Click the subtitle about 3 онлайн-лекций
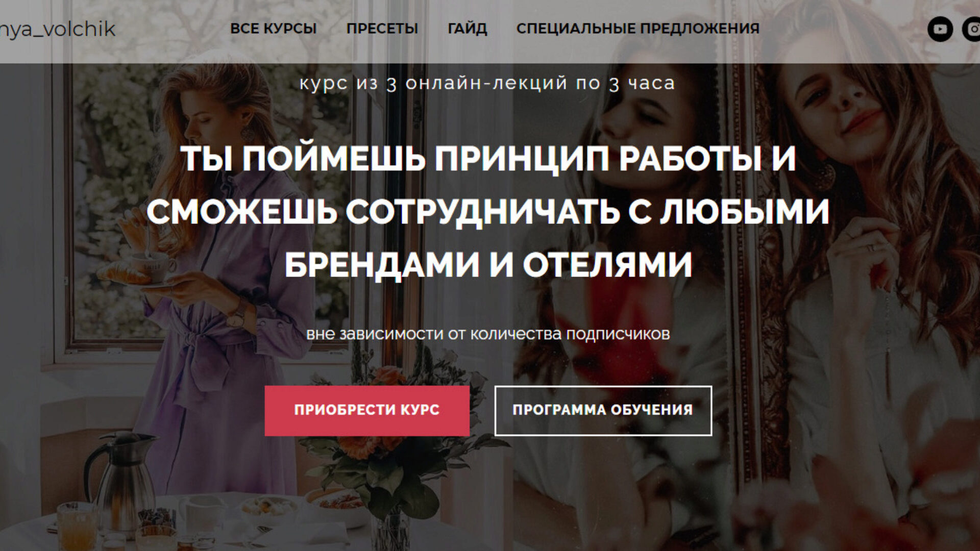The image size is (980, 551). point(487,83)
